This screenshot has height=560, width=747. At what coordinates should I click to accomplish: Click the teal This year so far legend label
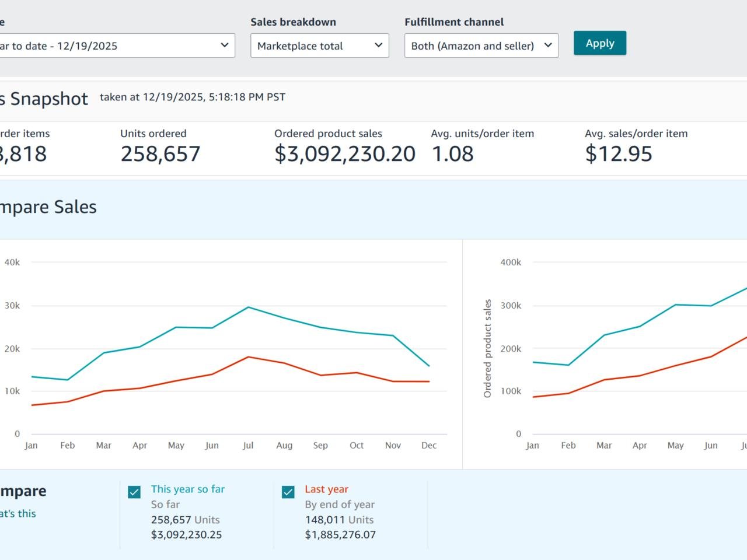pos(187,489)
